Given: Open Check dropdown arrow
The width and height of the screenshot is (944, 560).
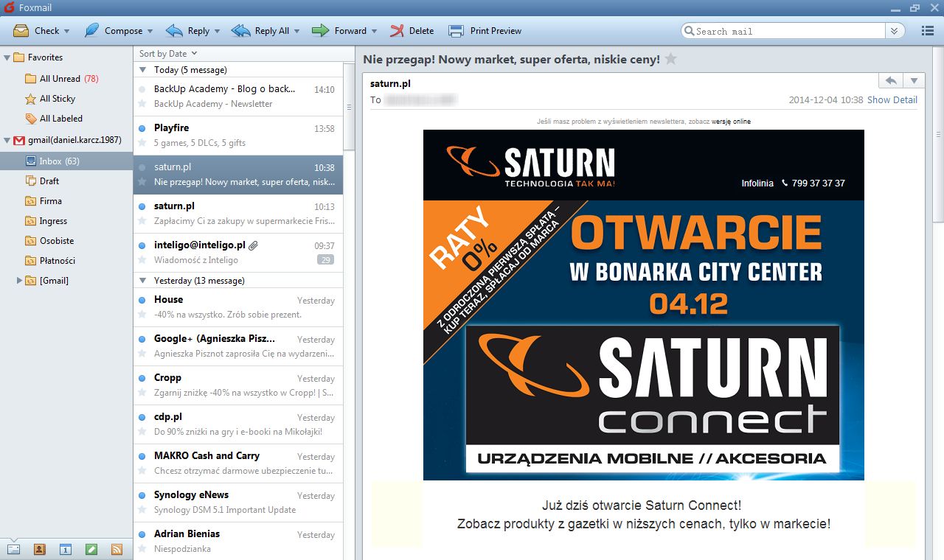Looking at the screenshot, I should click(x=66, y=32).
